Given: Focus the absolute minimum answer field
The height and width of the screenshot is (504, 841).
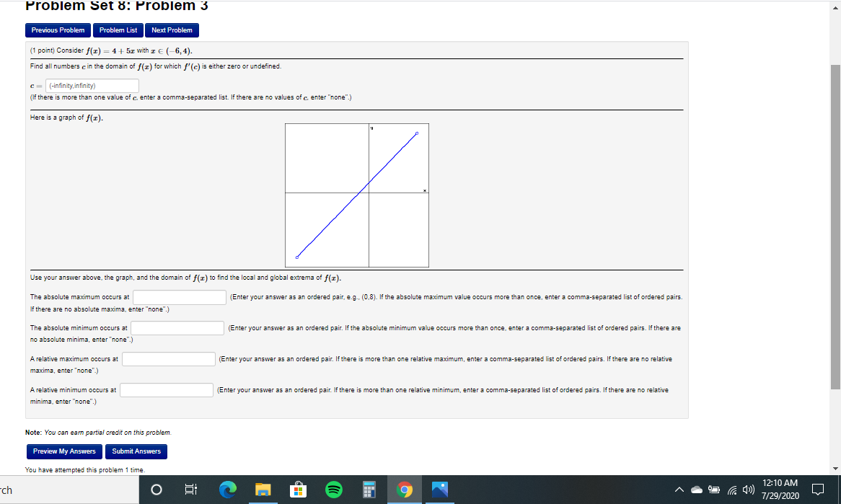Looking at the screenshot, I should coord(177,328).
